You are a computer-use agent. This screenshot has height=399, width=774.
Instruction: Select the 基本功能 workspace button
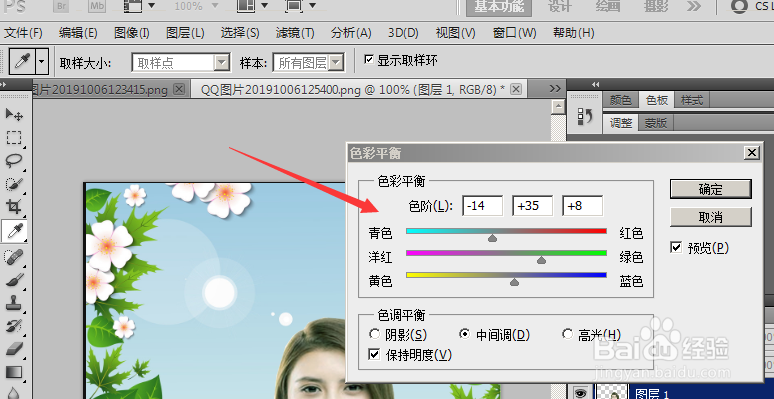tap(499, 6)
